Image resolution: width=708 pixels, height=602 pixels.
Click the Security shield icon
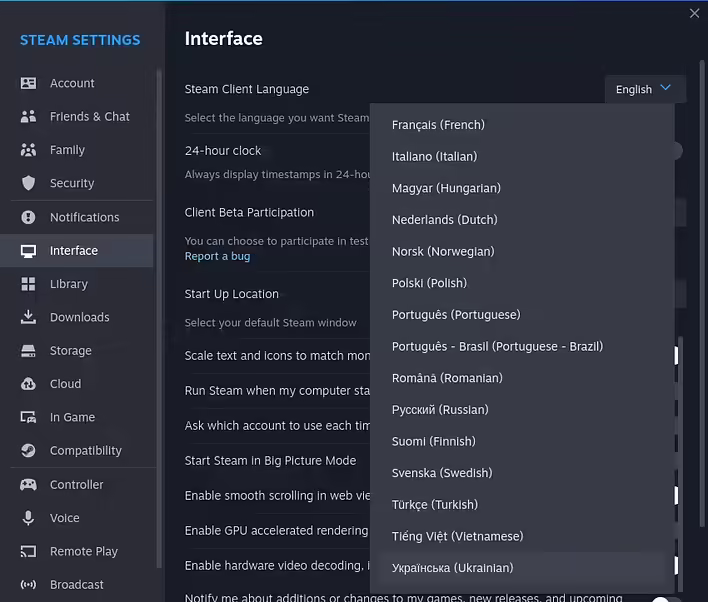click(x=28, y=183)
